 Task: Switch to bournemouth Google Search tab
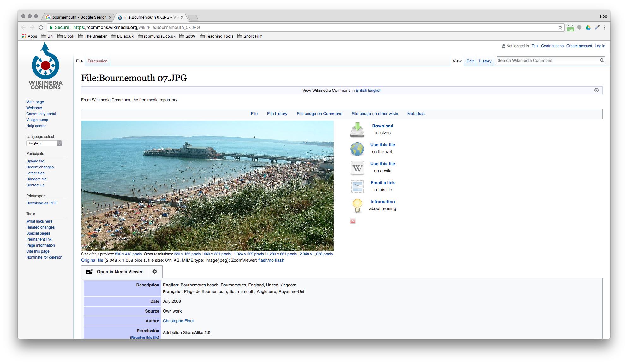(79, 17)
